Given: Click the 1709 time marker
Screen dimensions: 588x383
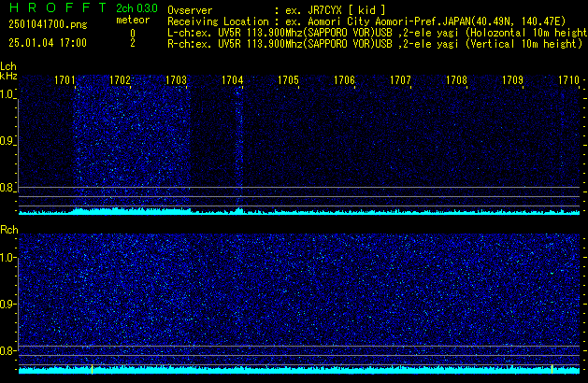Looking at the screenshot, I should 512,80.
